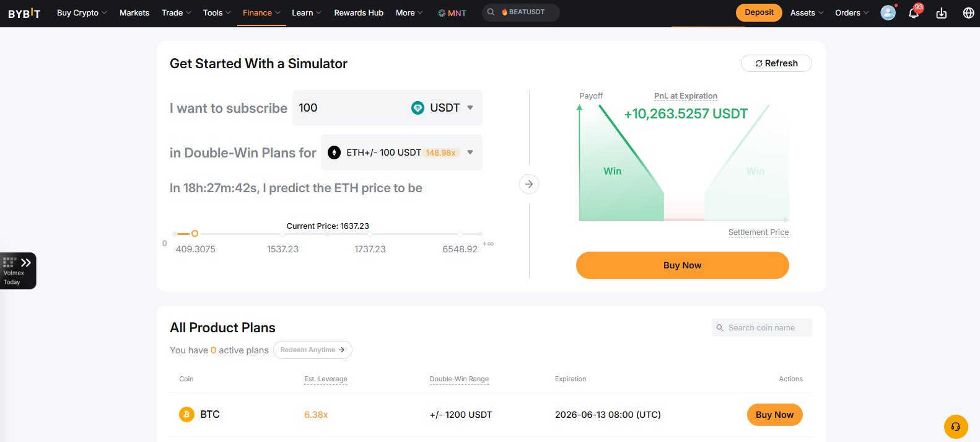Viewport: 980px width, 442px height.
Task: Click the slider point at 6548.92
Action: pos(460,234)
